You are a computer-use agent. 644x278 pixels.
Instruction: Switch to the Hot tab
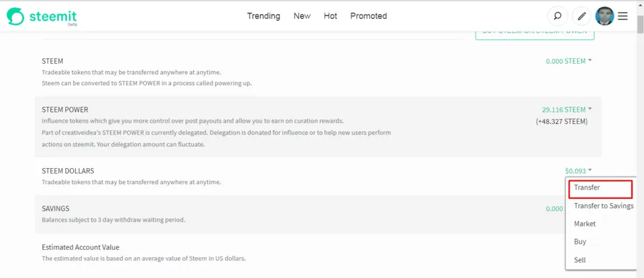coord(330,16)
